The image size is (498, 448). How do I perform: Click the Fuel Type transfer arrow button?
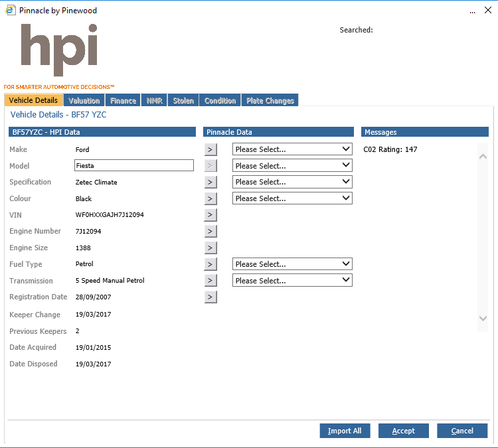[210, 264]
